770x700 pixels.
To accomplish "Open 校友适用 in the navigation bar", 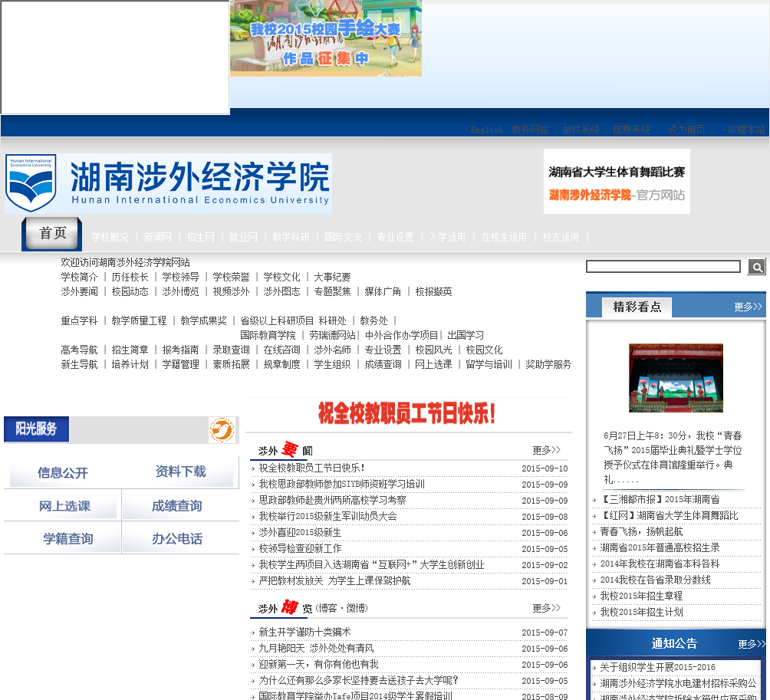I will pyautogui.click(x=561, y=238).
